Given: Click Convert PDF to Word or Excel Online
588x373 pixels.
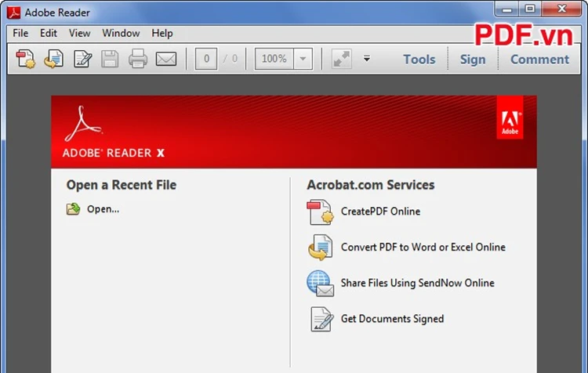Looking at the screenshot, I should point(423,247).
